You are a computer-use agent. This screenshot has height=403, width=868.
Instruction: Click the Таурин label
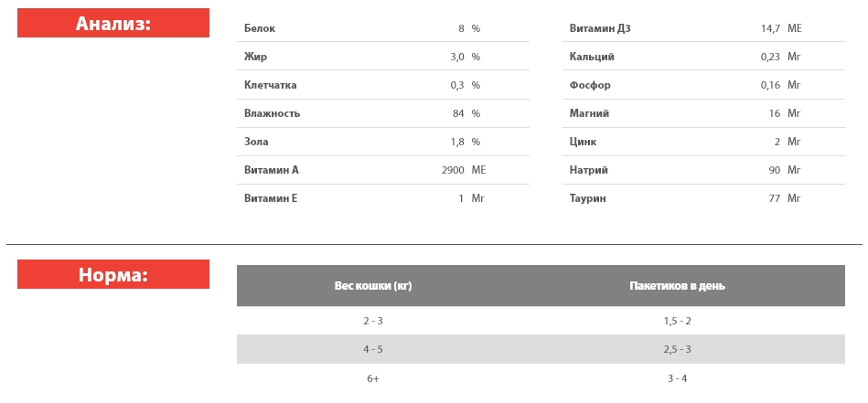pyautogui.click(x=587, y=198)
